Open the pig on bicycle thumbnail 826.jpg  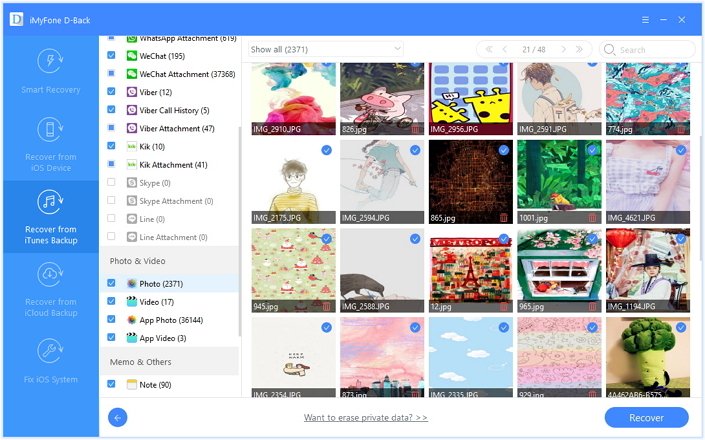382,98
